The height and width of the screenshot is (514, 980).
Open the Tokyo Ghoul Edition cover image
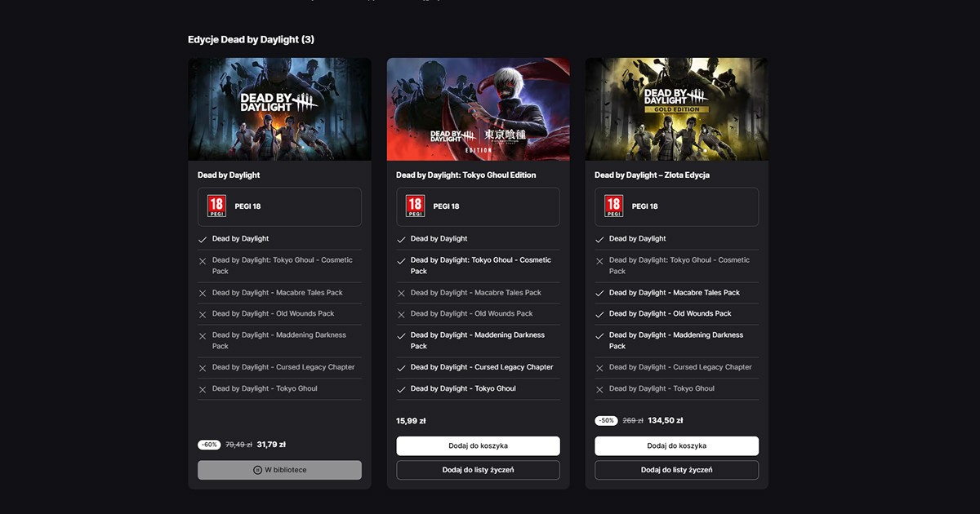click(479, 109)
